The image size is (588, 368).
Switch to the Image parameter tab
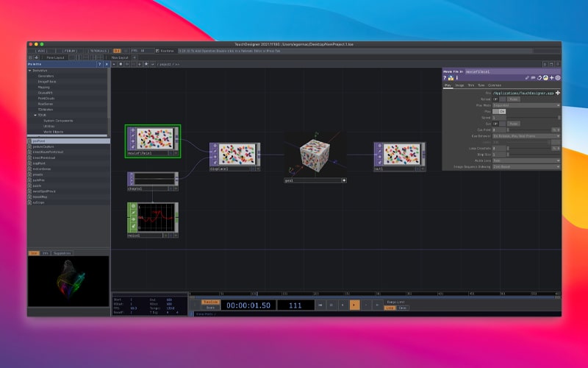coord(459,85)
